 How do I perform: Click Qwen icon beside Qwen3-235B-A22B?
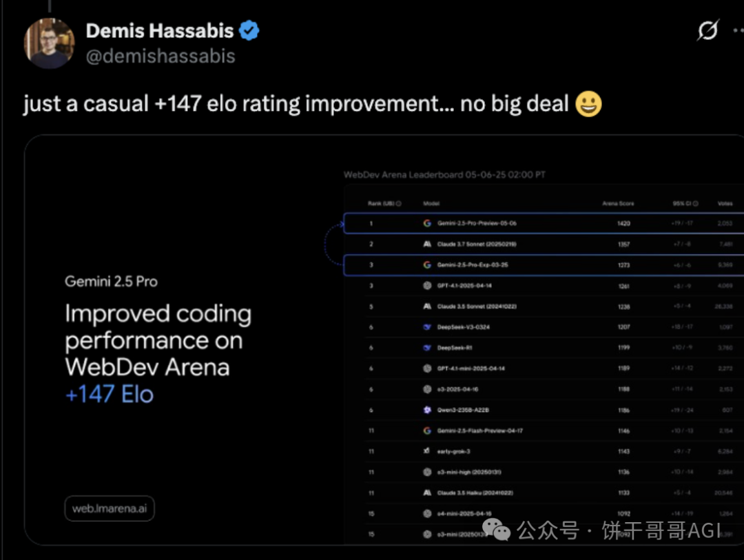[427, 410]
